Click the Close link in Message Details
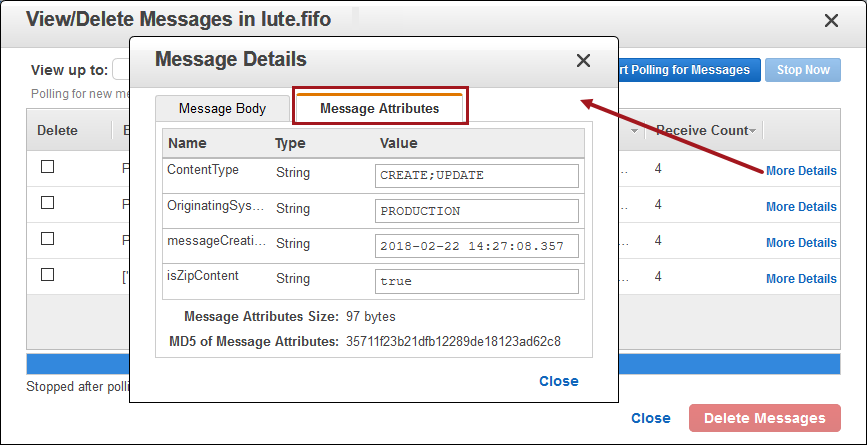Screen dimensions: 867x445 point(558,381)
